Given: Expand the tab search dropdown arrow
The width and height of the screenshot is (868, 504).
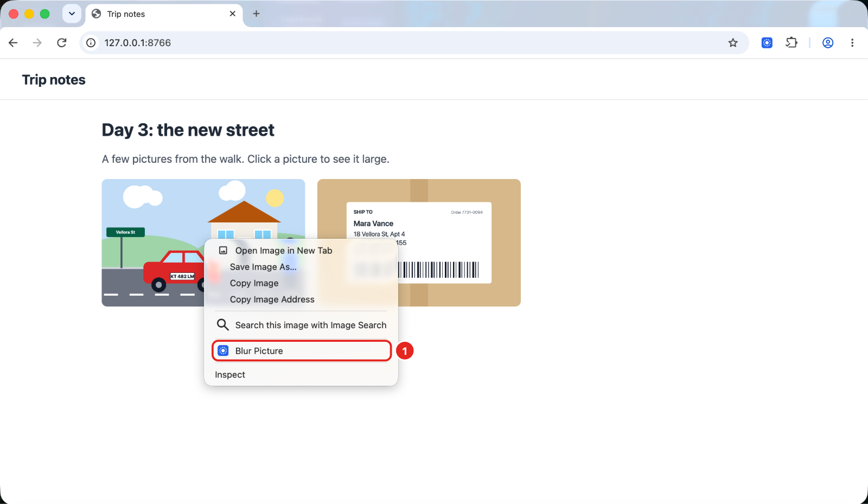Looking at the screenshot, I should point(72,14).
